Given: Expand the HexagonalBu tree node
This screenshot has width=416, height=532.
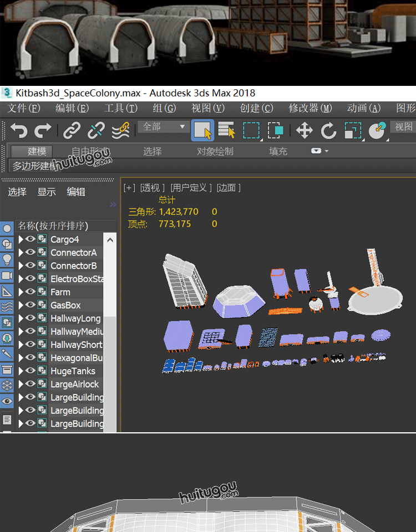Looking at the screenshot, I should 21,357.
